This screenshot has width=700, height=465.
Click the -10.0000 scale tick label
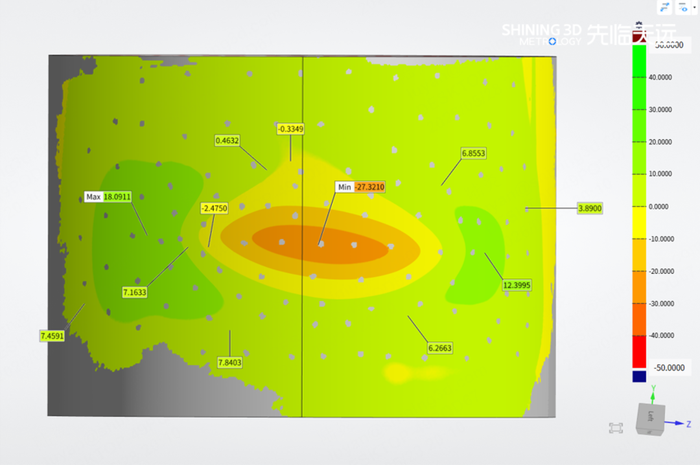(x=661, y=239)
